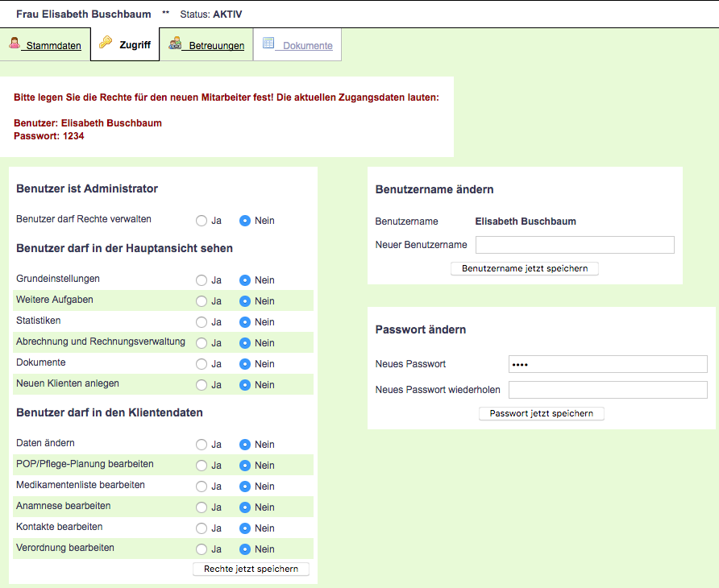The width and height of the screenshot is (719, 588).
Task: Select Ja for Benutzer darf Rechte verwalten
Action: tap(202, 221)
